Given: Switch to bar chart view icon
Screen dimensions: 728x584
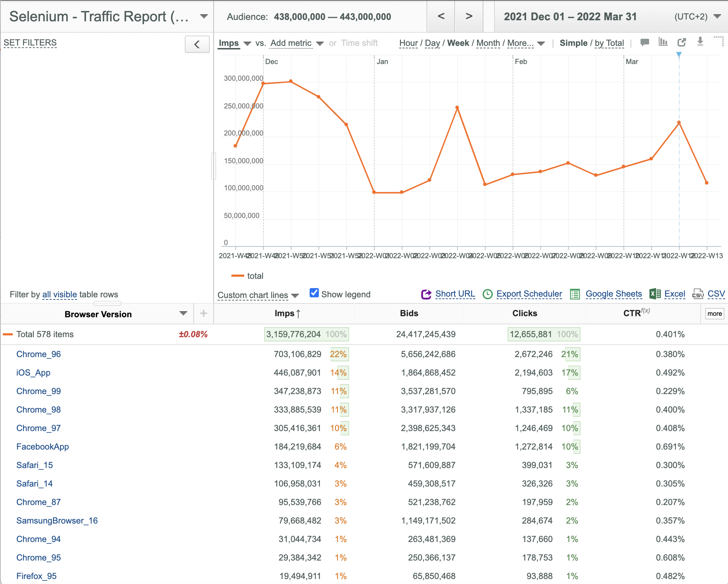Looking at the screenshot, I should 663,42.
